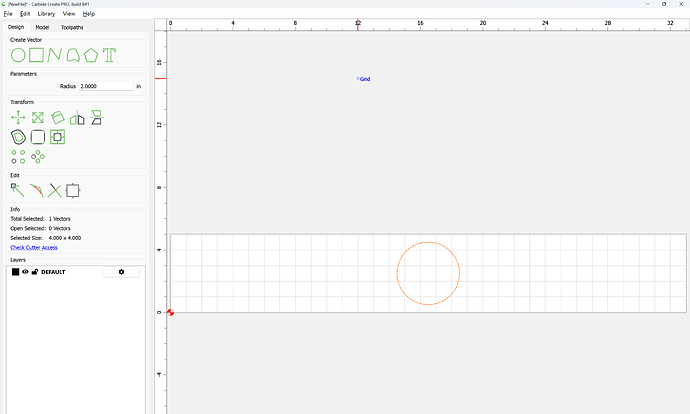Viewport: 690px width, 414px height.
Task: Click the DEFAULT layer black color swatch
Action: [x=15, y=272]
